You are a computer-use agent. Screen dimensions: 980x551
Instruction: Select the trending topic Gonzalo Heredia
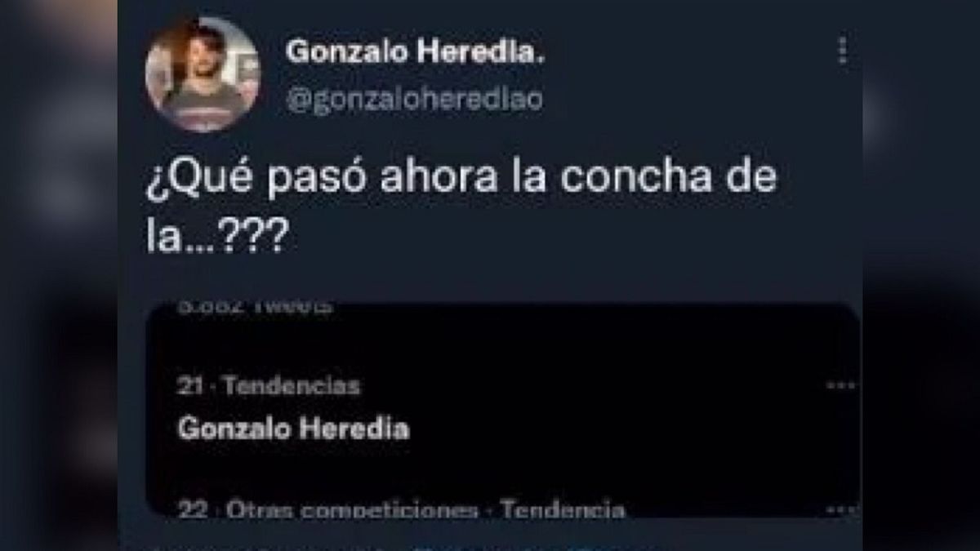[x=294, y=429]
